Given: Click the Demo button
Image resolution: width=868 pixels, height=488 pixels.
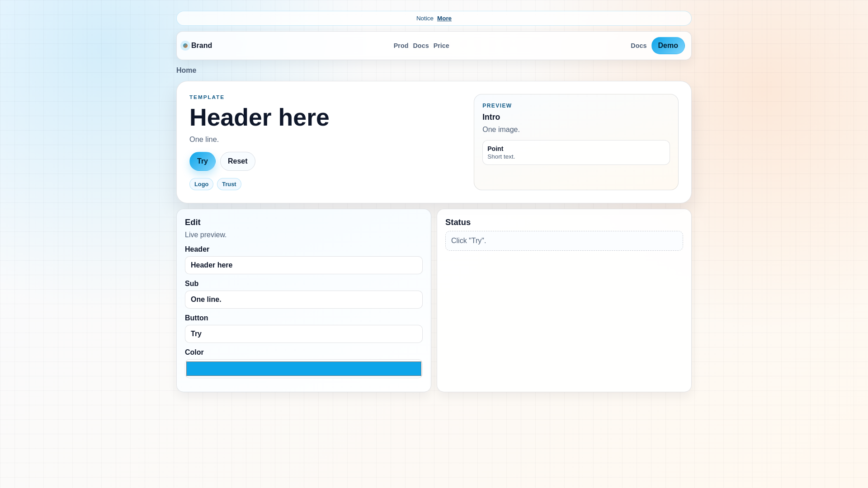Looking at the screenshot, I should coord(668,46).
